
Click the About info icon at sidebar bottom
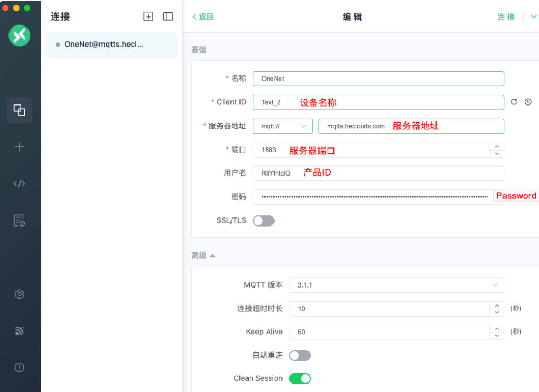pyautogui.click(x=20, y=367)
